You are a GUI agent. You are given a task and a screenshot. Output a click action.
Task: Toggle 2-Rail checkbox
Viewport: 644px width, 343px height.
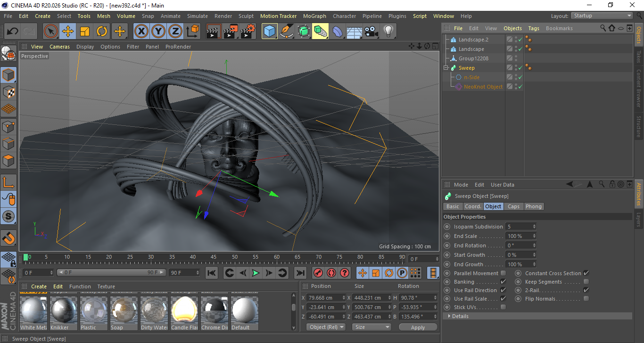pyautogui.click(x=586, y=290)
